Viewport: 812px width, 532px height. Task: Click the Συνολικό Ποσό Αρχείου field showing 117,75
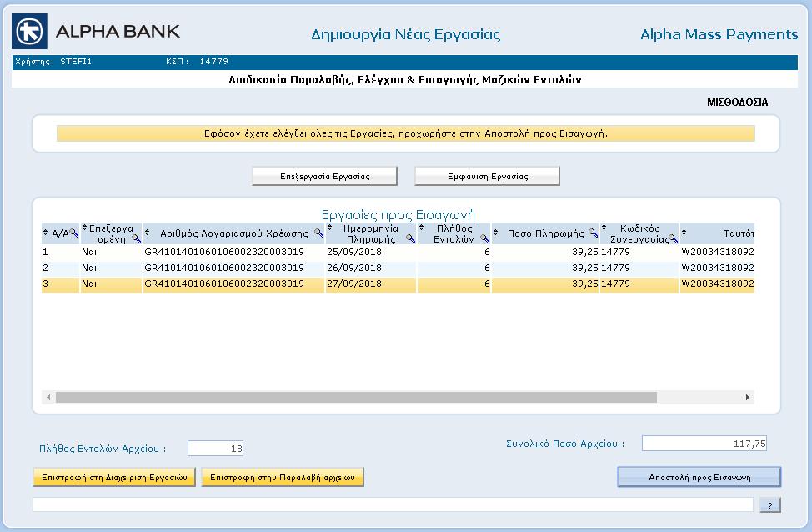click(x=704, y=444)
